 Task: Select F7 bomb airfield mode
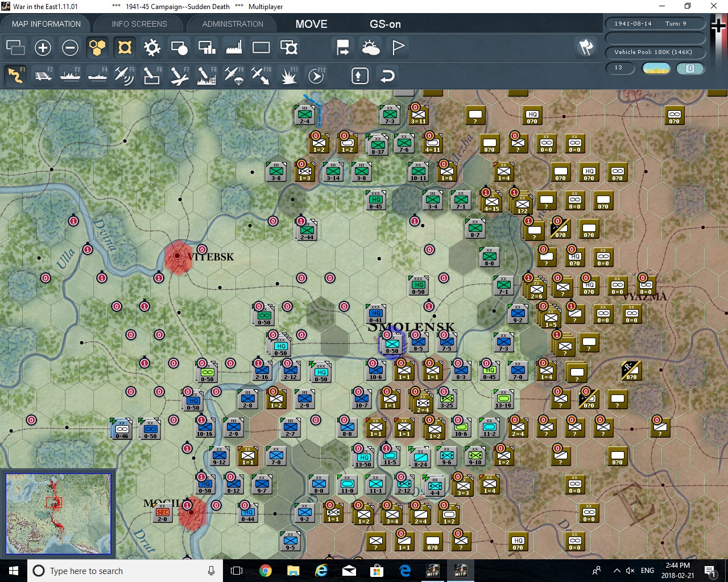179,76
